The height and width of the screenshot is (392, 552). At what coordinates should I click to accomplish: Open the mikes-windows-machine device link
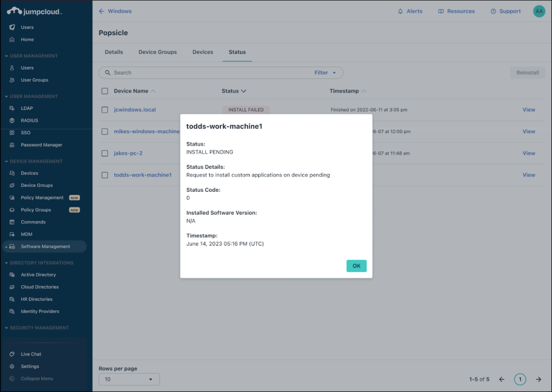tap(147, 131)
